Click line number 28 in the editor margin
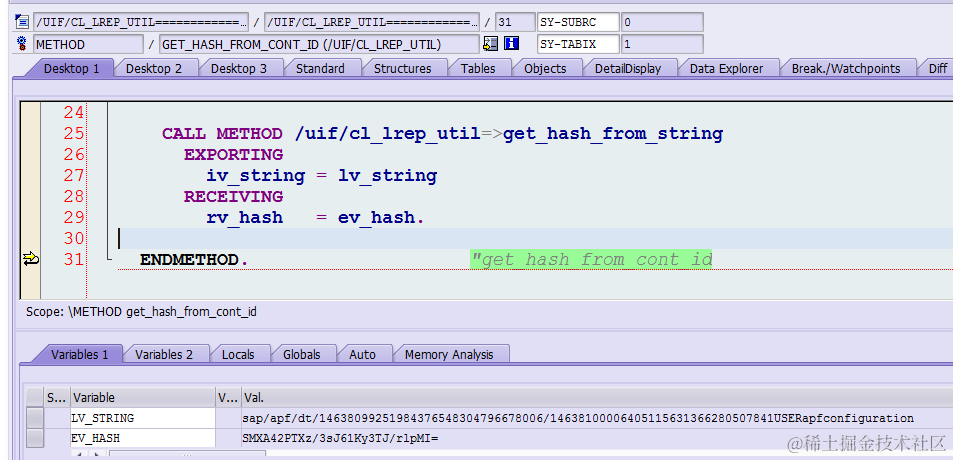The image size is (953, 460). pyautogui.click(x=74, y=196)
